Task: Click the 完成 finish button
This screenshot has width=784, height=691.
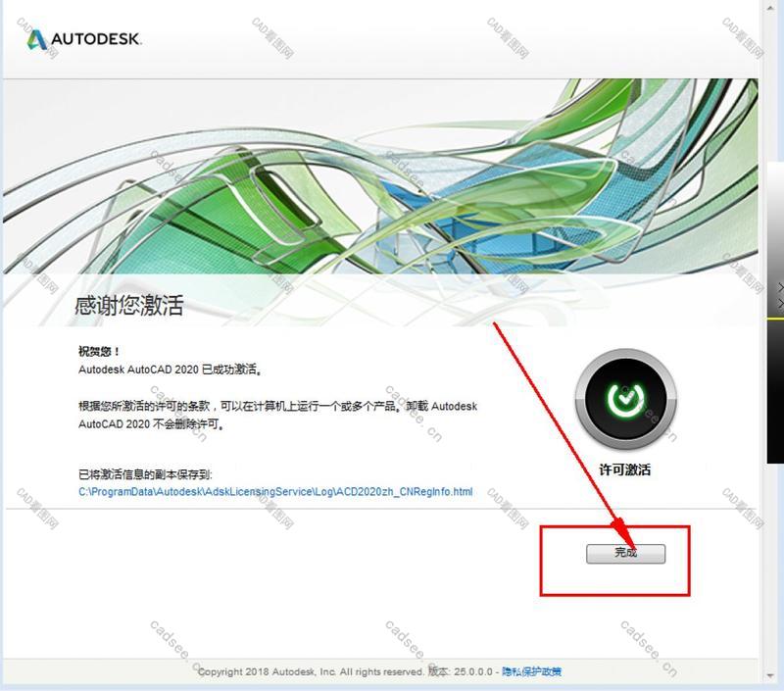Action: click(x=625, y=554)
